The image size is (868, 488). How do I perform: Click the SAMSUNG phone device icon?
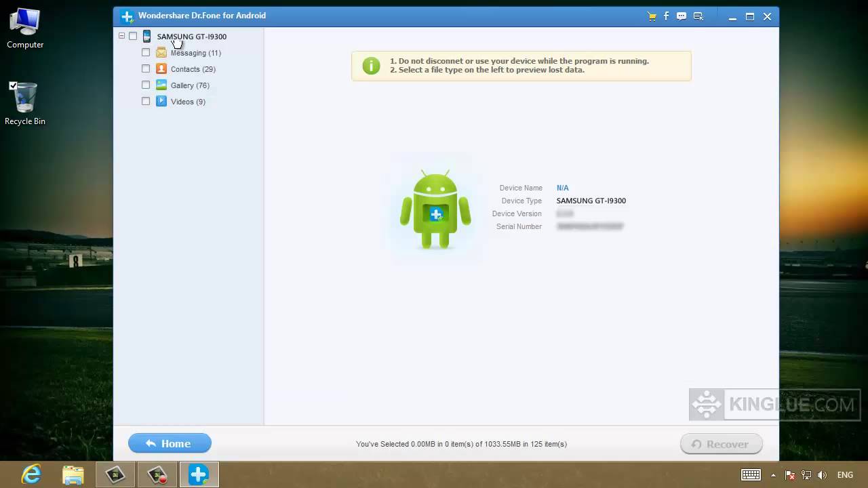coord(146,37)
